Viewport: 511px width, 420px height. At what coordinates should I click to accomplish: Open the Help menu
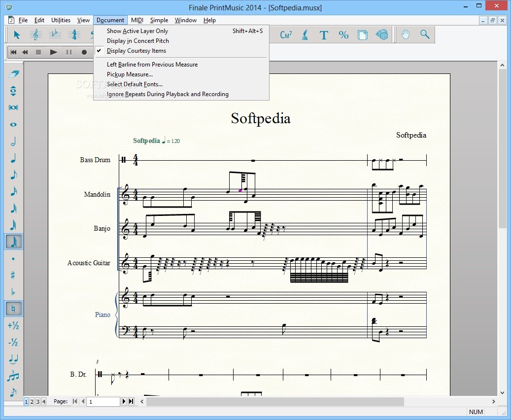pos(209,20)
